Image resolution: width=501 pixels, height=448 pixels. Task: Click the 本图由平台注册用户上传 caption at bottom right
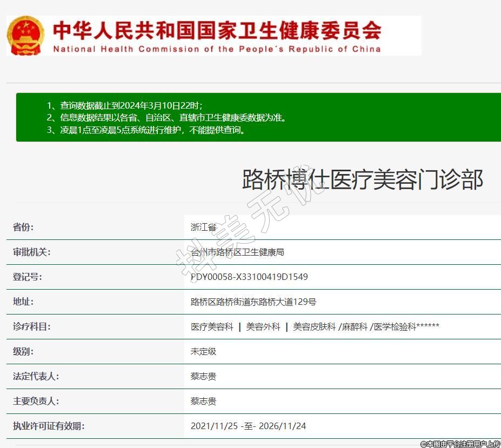click(460, 444)
